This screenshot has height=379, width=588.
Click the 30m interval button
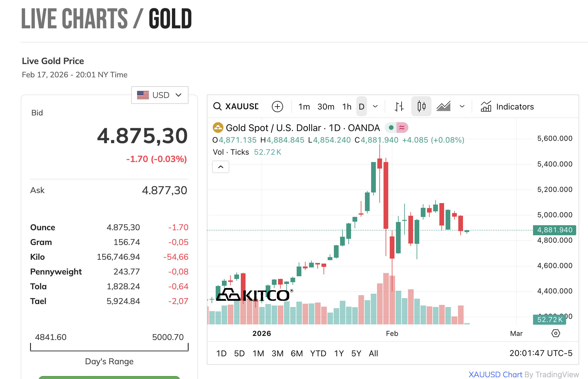(x=326, y=107)
